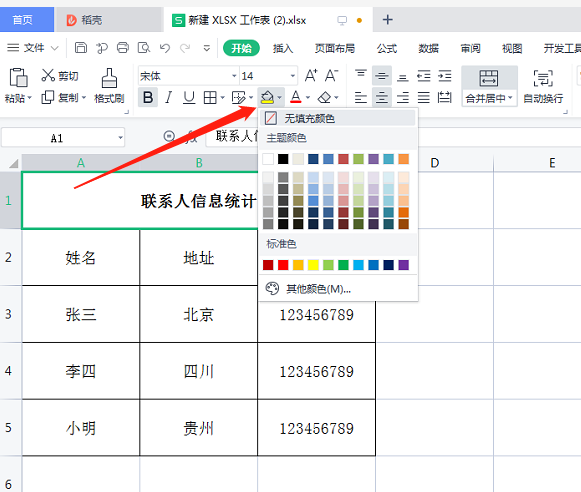The image size is (581, 492).
Task: Toggle vertical middle alignment
Action: point(382,76)
